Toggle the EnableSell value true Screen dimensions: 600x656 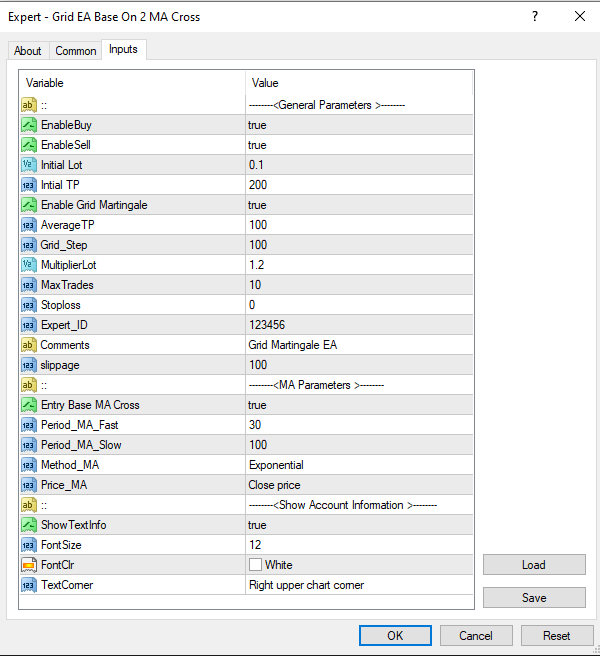point(358,145)
